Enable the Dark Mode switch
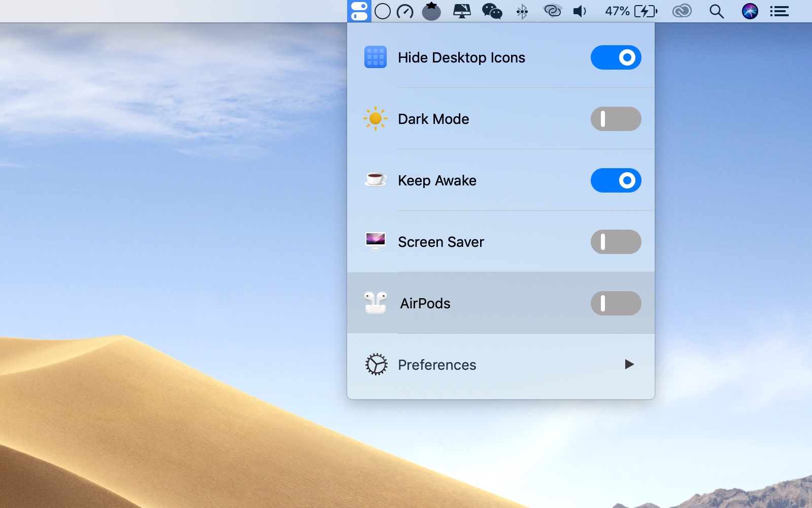Viewport: 812px width, 508px height. [x=616, y=119]
